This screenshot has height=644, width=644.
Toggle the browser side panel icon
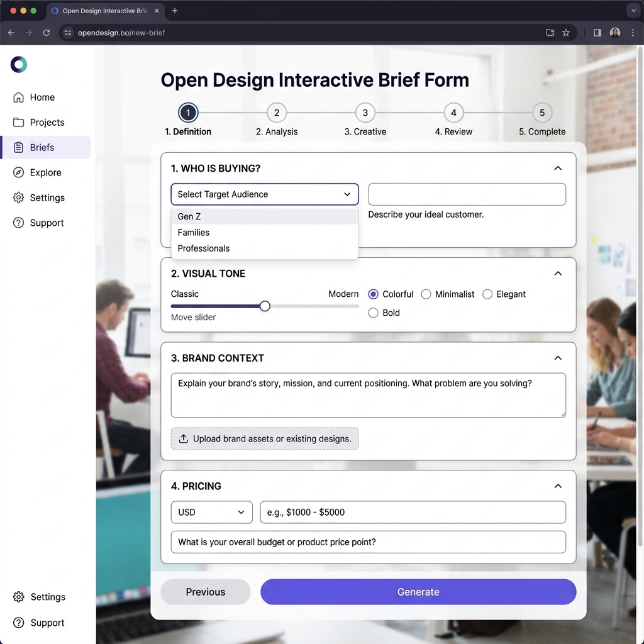pyautogui.click(x=597, y=33)
